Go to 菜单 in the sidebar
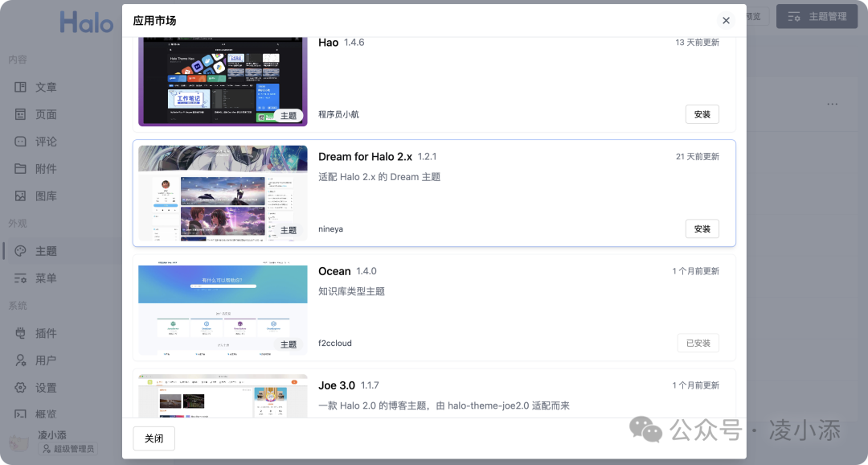Screen dimensions: 868x465 46,278
